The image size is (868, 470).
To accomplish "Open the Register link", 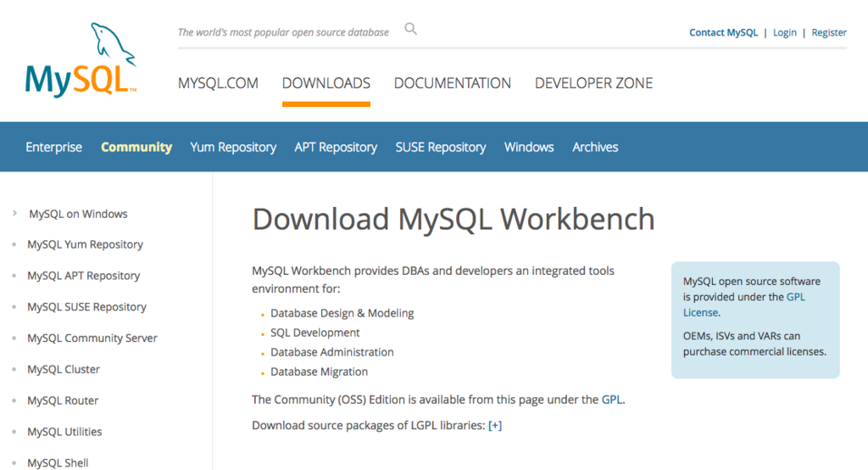I will click(x=829, y=33).
